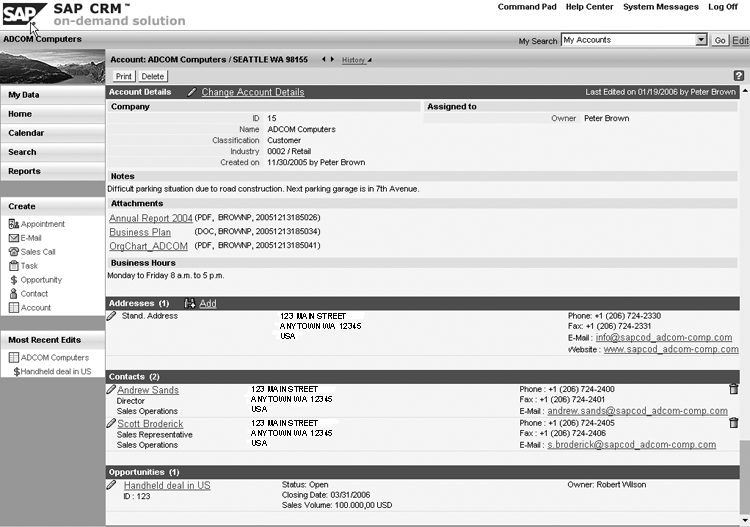The height and width of the screenshot is (527, 750).
Task: Open Scott Broderick contact
Action: coord(150,424)
